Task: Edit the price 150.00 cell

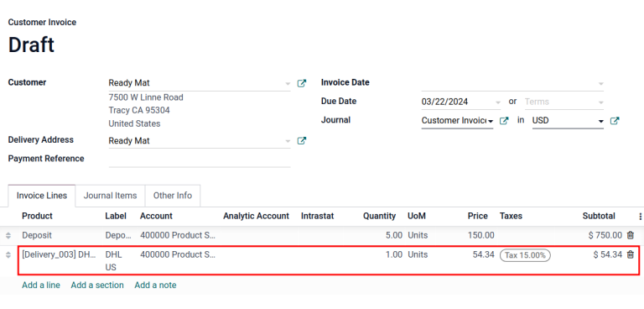Action: click(x=481, y=235)
